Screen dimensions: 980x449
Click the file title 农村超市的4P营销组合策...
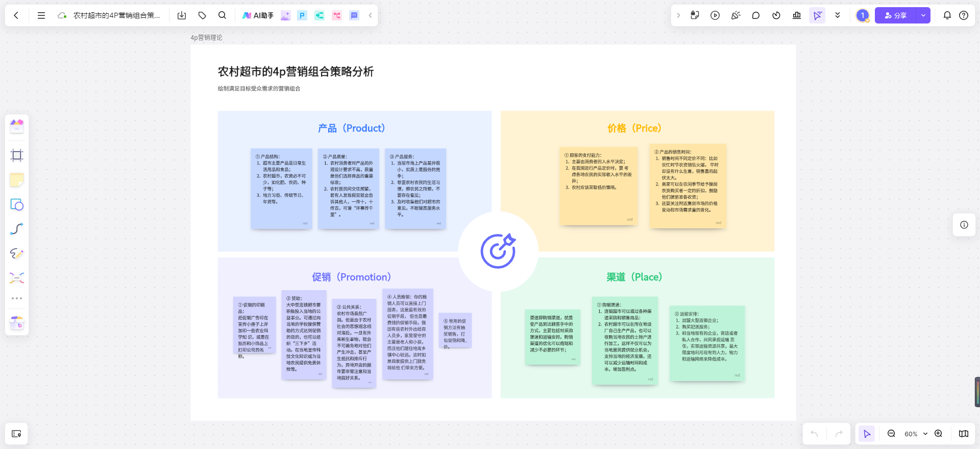click(116, 15)
